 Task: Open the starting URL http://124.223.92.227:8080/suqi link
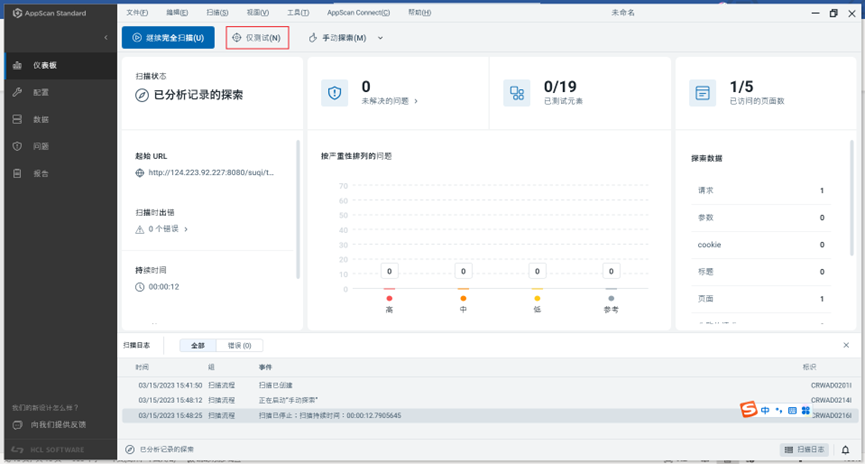tap(211, 173)
